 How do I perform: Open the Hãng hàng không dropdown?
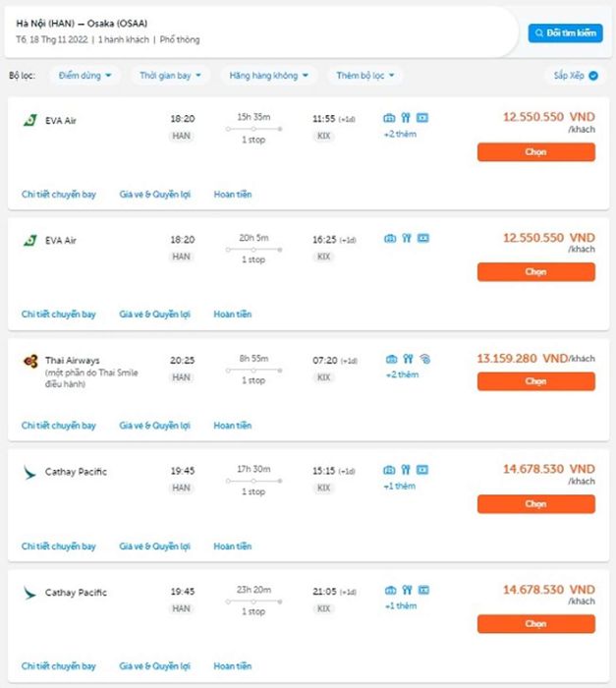coord(269,75)
